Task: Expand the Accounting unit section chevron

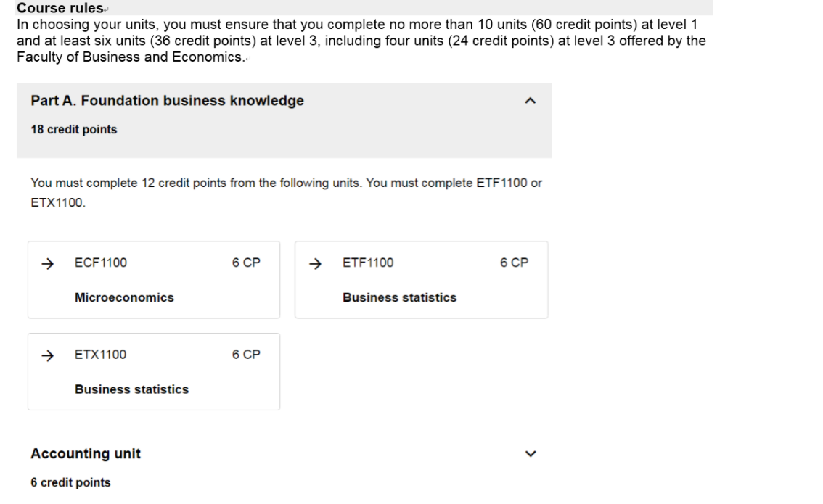Action: 531,454
